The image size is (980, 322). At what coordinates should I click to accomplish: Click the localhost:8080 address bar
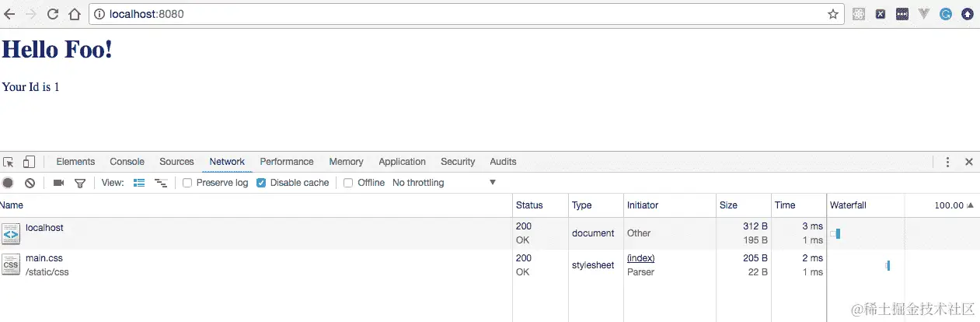click(466, 14)
